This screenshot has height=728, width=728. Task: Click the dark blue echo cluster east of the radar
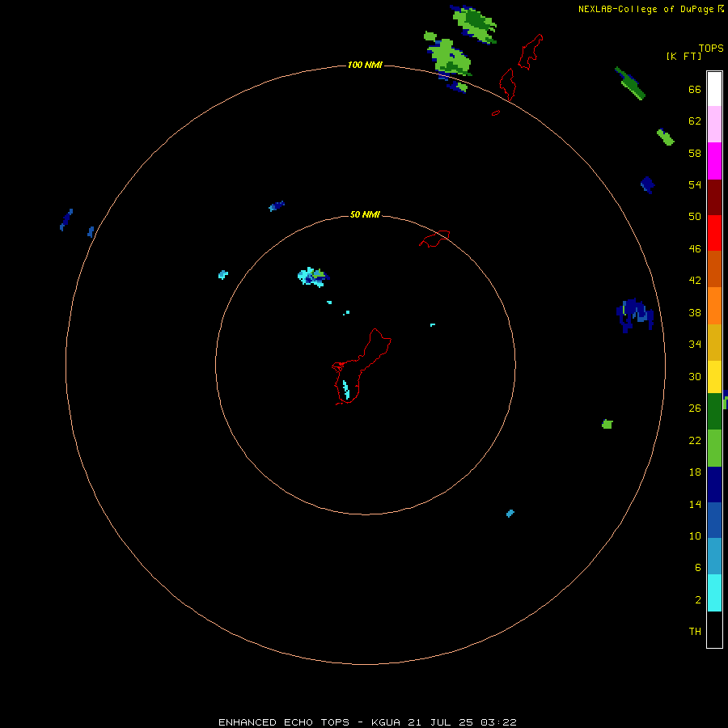[635, 315]
